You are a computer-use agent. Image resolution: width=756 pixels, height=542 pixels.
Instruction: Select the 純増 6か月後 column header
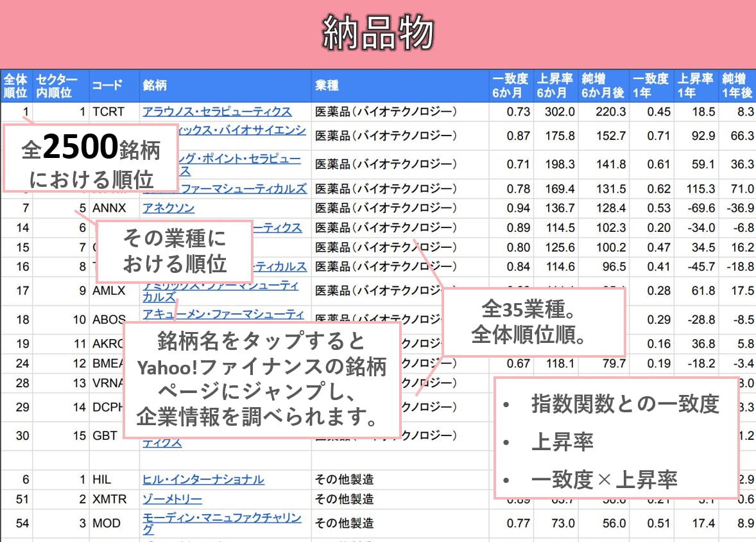(603, 85)
